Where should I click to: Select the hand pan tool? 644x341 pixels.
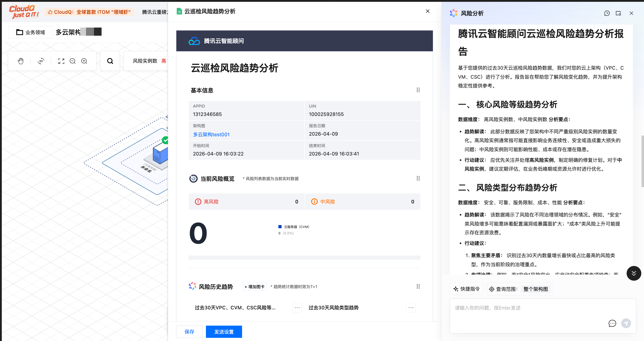point(21,61)
